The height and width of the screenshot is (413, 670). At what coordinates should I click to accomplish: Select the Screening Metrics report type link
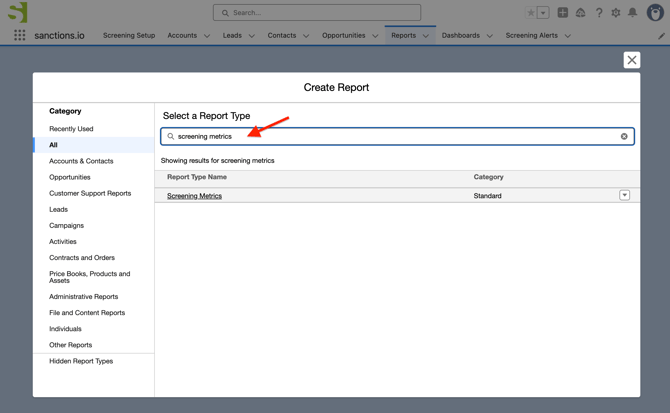click(x=194, y=196)
